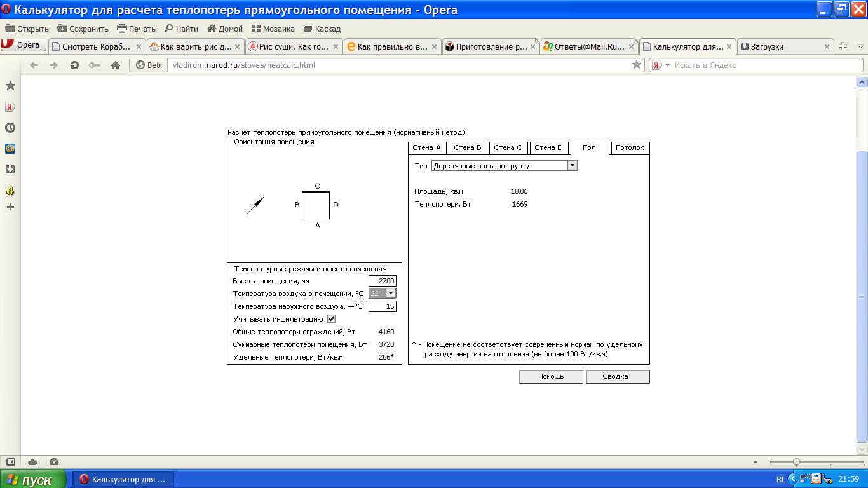Select the Потолок tab

[630, 147]
